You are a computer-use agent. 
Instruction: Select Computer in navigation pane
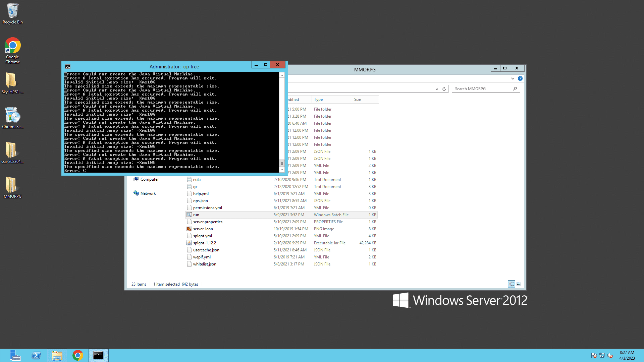[x=150, y=179]
